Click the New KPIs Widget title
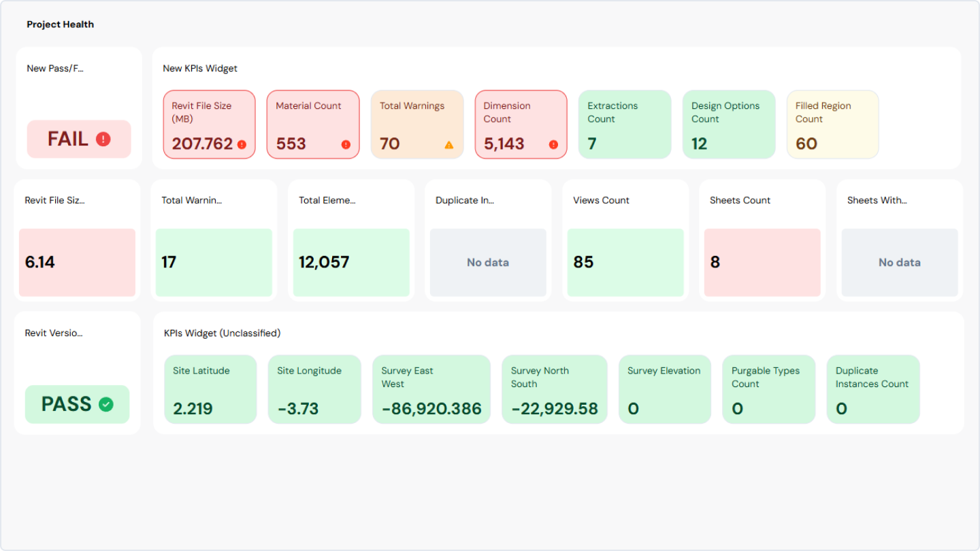980x551 pixels. [x=200, y=68]
